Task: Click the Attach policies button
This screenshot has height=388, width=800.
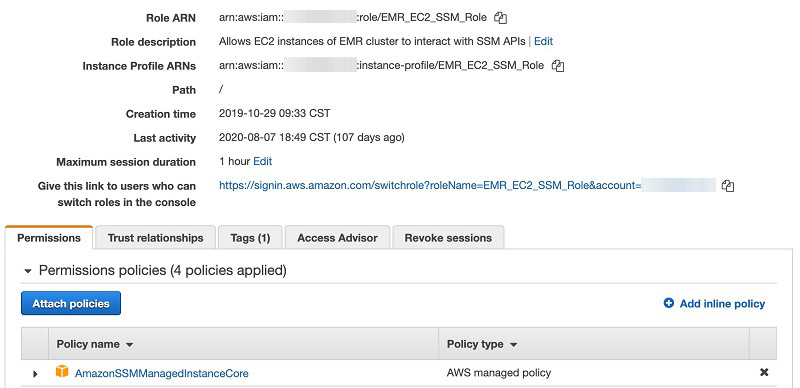Action: [x=71, y=303]
